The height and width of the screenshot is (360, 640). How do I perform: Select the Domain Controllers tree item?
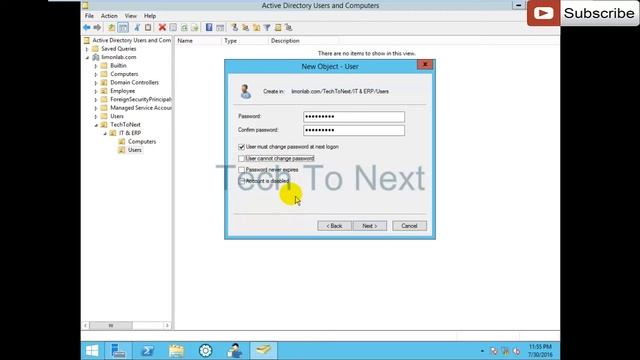pos(134,82)
